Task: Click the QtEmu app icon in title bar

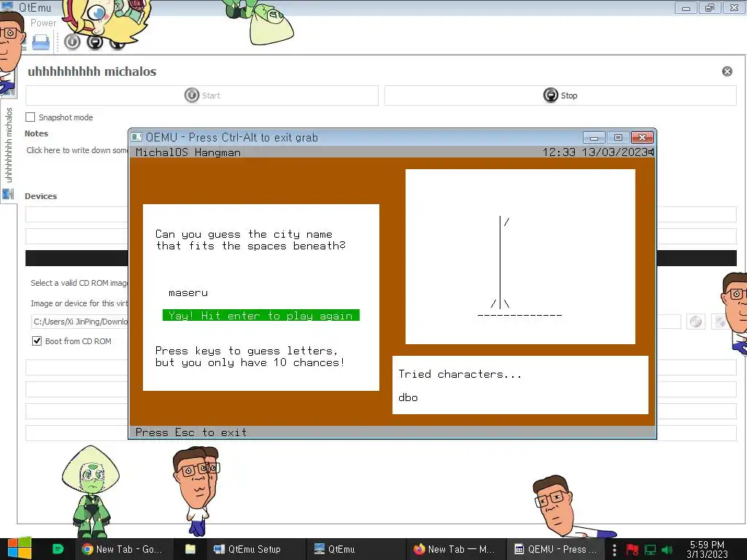Action: (7, 6)
